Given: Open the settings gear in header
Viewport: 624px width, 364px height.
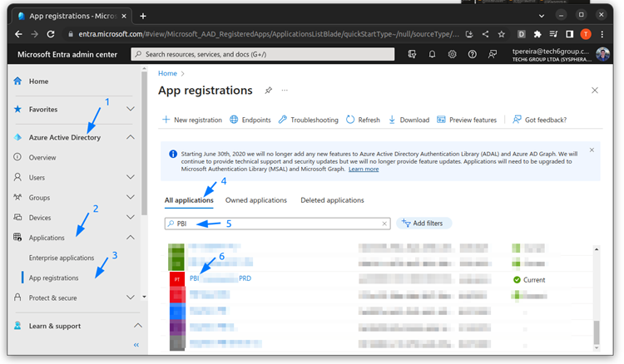Looking at the screenshot, I should (453, 54).
